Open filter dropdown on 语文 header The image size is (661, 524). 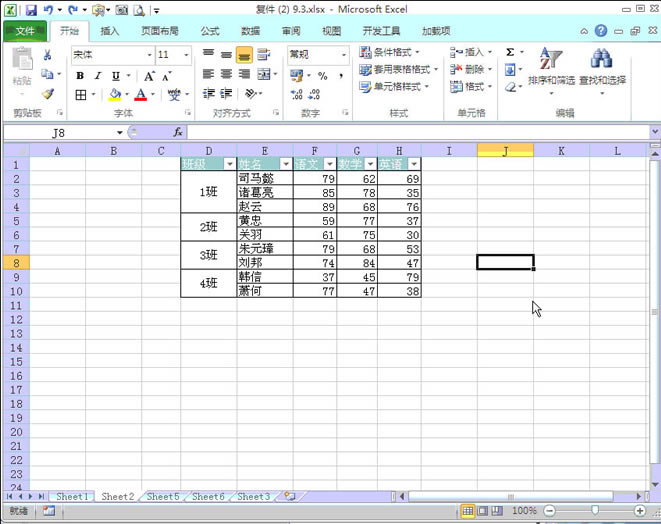(x=330, y=164)
